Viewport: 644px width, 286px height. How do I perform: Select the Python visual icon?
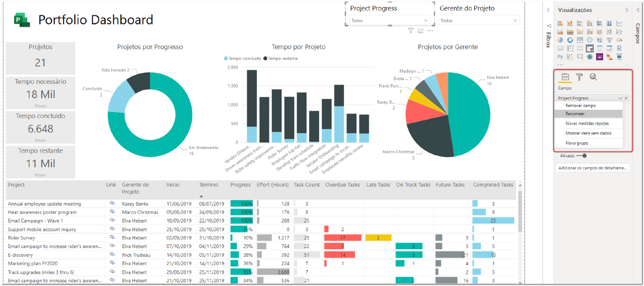pos(560,57)
